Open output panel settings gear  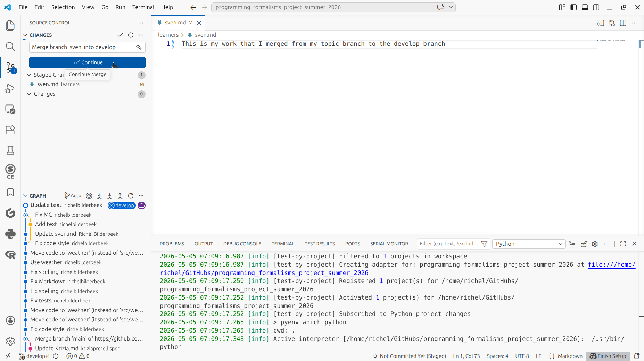click(x=595, y=244)
